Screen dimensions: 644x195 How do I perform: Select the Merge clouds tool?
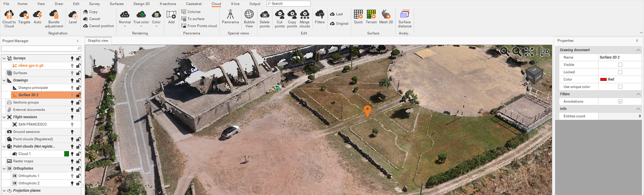click(x=305, y=19)
